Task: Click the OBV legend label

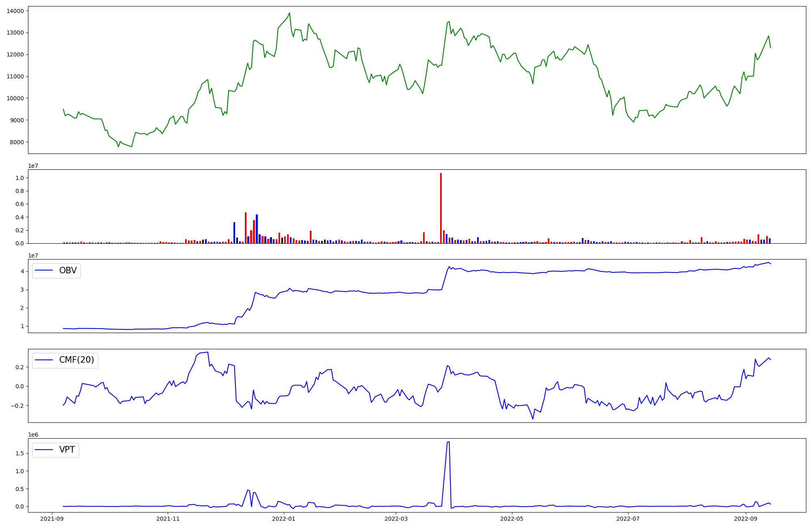Action: (68, 270)
